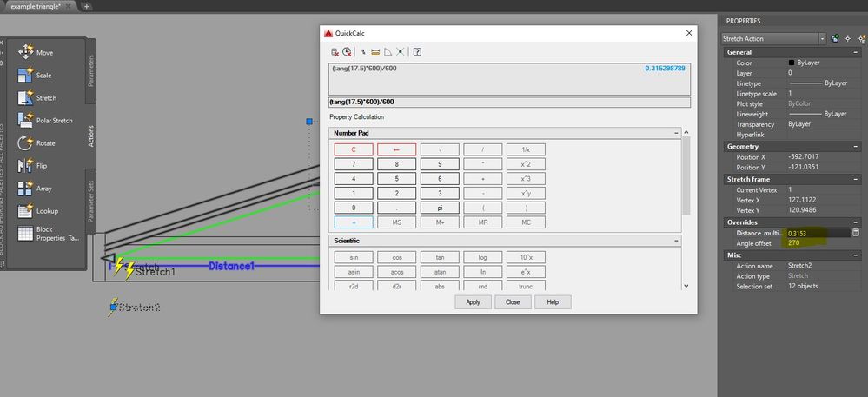This screenshot has height=397, width=868.
Task: Click QuickCalc intersection of two lines icon
Action: point(400,51)
